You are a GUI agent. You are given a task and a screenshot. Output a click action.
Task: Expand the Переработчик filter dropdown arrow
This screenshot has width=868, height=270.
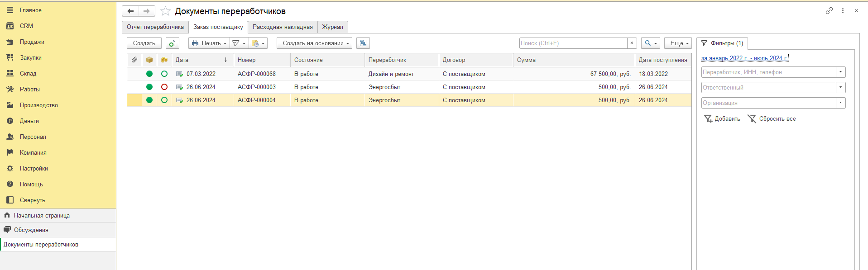(841, 72)
